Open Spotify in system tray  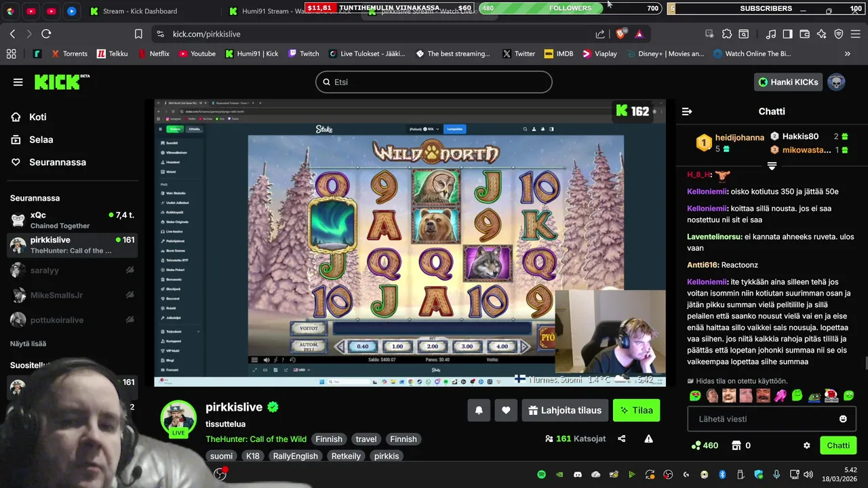pyautogui.click(x=541, y=474)
